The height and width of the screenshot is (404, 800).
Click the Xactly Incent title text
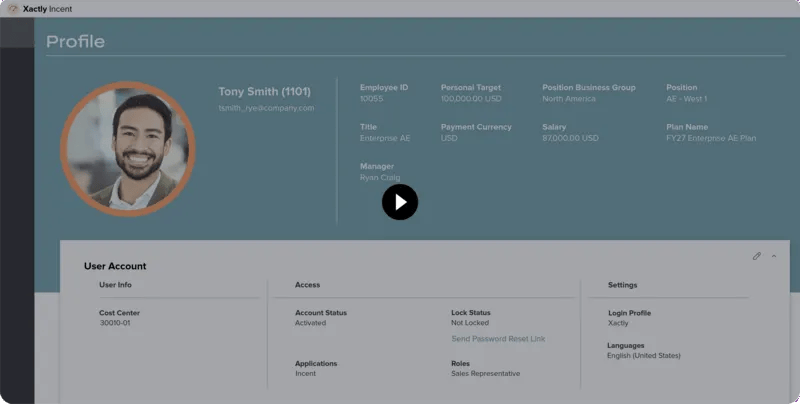pyautogui.click(x=47, y=9)
